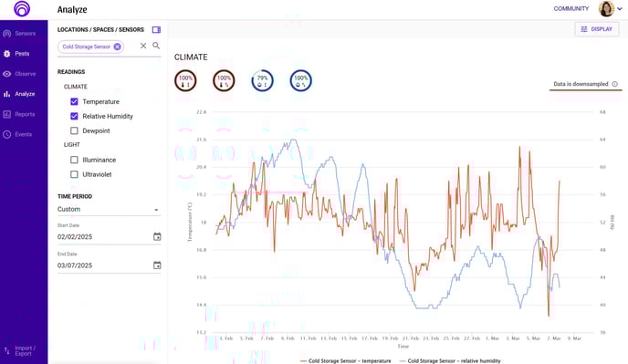Open the Pests section in sidebar
The height and width of the screenshot is (364, 628).
pyautogui.click(x=23, y=54)
